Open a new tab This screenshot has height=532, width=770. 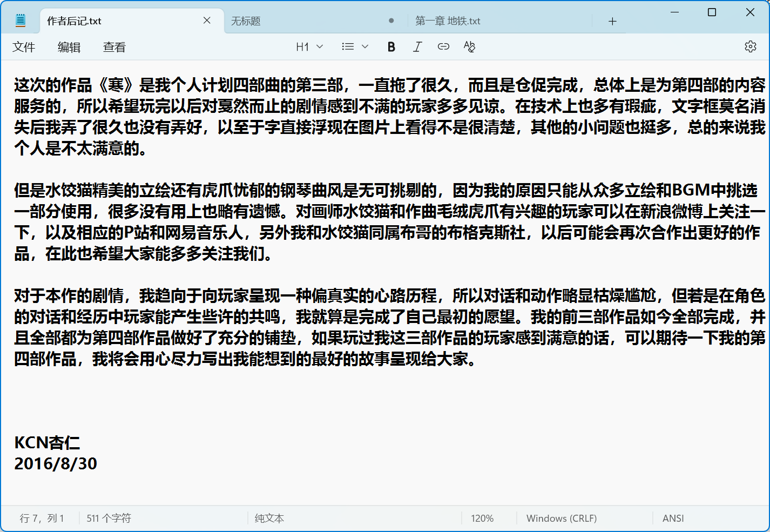tap(612, 21)
